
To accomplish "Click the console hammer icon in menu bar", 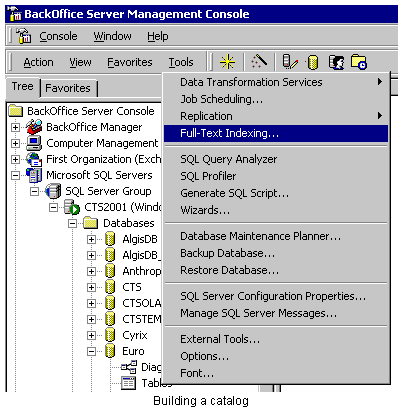I will click(x=23, y=36).
